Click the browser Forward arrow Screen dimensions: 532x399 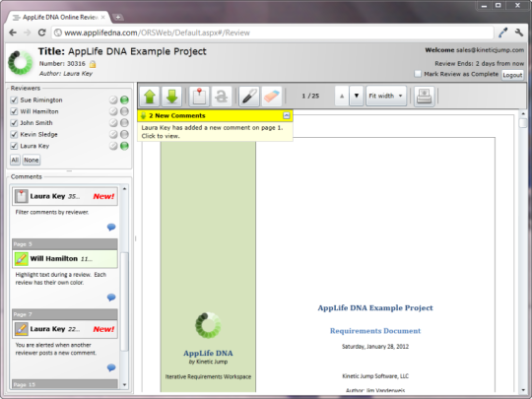pos(28,33)
